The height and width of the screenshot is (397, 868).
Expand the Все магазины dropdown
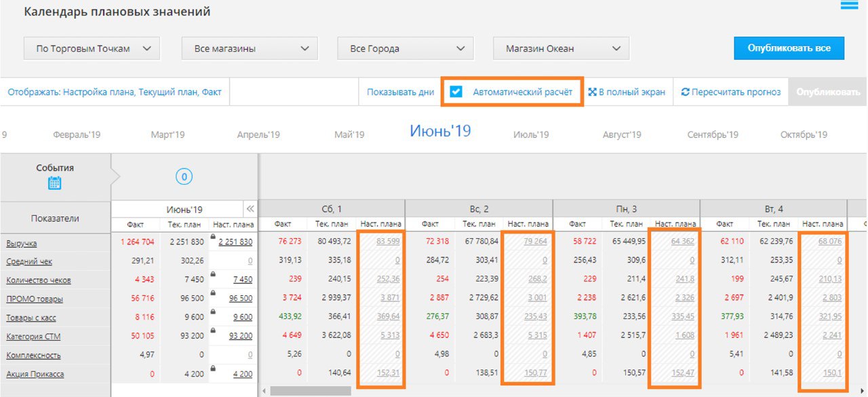249,48
